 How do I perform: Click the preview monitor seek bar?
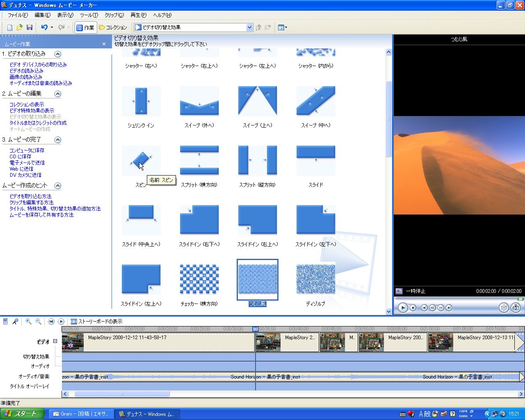point(459,299)
